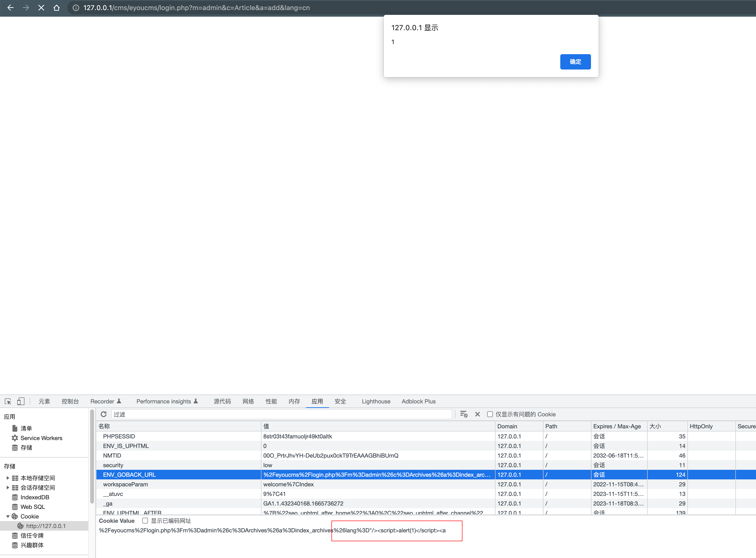Toggle the device toolbar icon
Viewport: 756px width, 558px height.
(21, 401)
